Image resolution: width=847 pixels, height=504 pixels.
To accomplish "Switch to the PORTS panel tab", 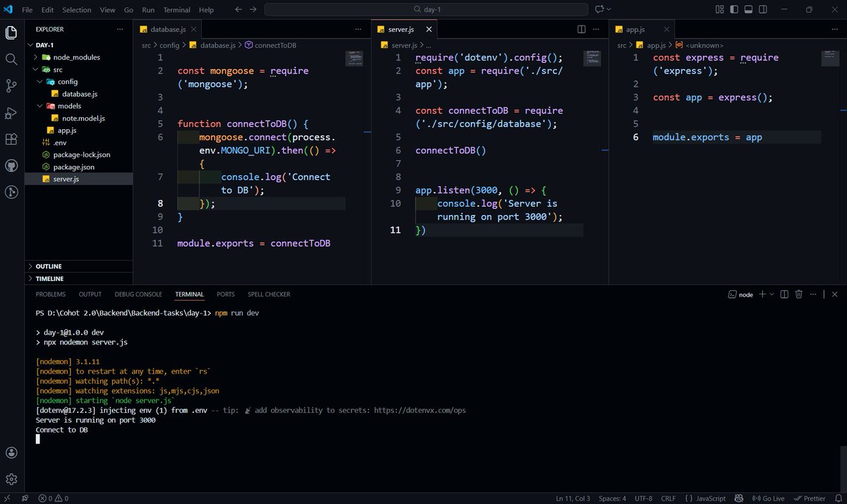I will tap(226, 294).
